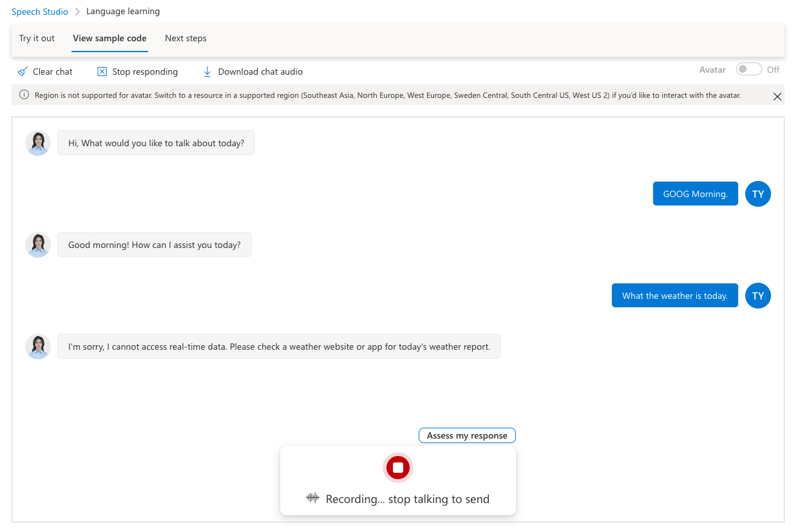800x532 pixels.
Task: Click the Language learning breadcrumb item
Action: [123, 12]
